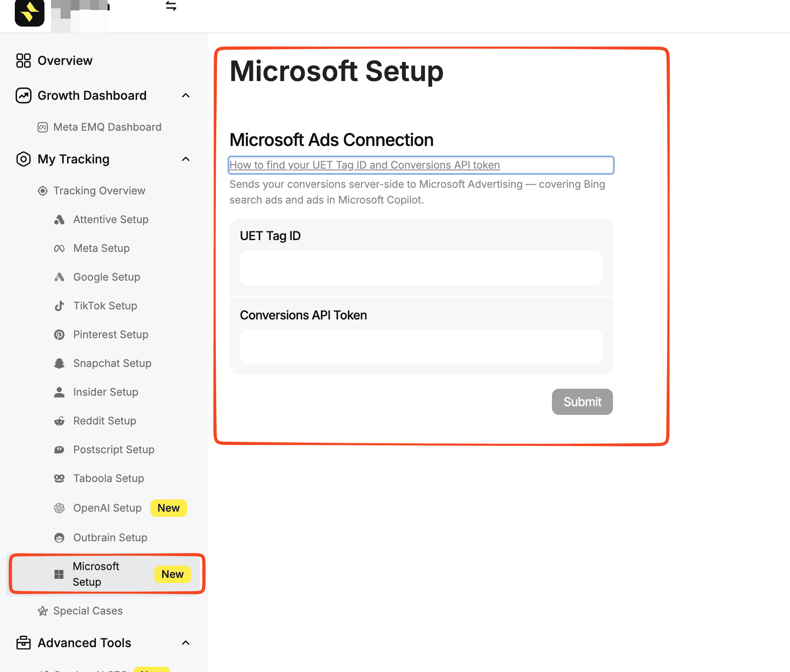Click the OpenAI logo icon
The image size is (790, 672).
[x=59, y=508]
